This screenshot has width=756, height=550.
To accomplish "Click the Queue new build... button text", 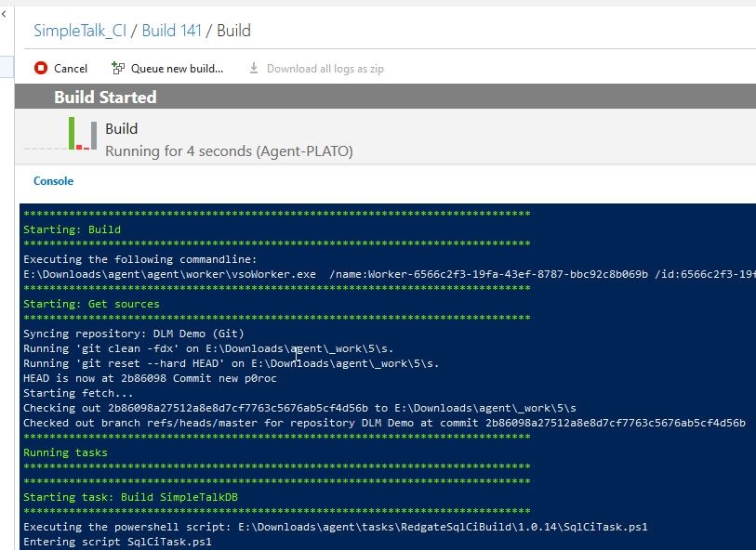I will pos(177,69).
